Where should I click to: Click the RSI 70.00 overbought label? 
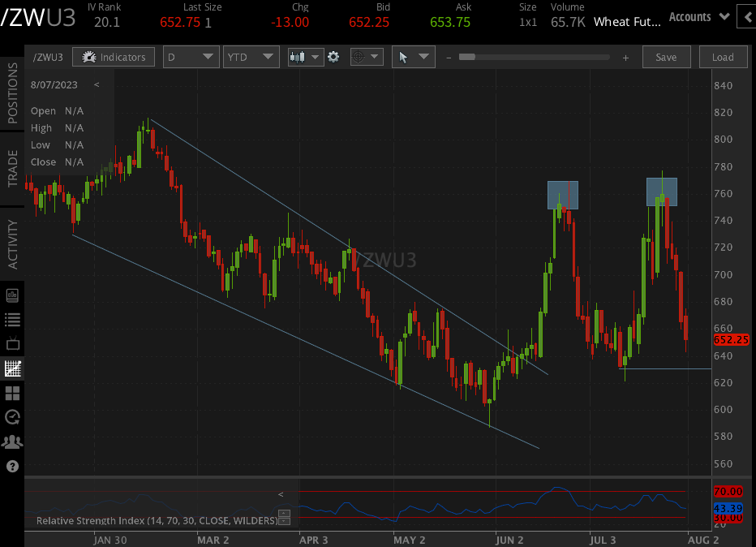point(728,492)
